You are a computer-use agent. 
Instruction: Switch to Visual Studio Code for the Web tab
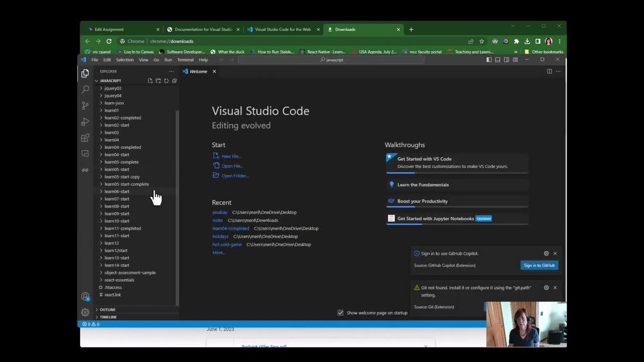click(283, 29)
